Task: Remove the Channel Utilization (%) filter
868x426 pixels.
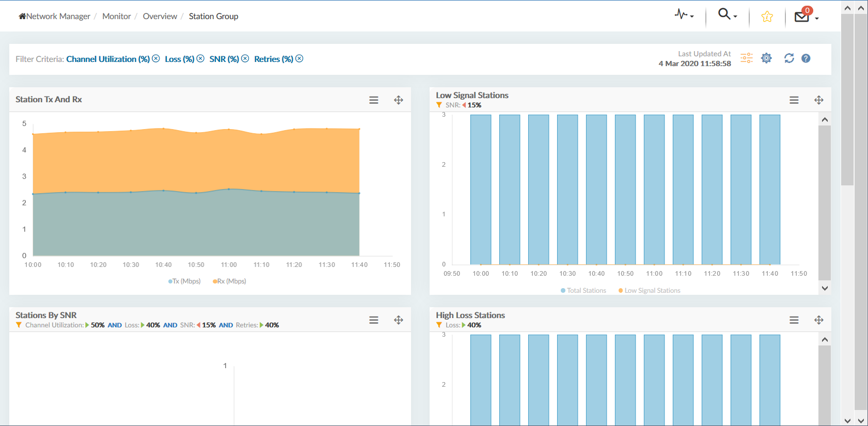Action: tap(156, 59)
